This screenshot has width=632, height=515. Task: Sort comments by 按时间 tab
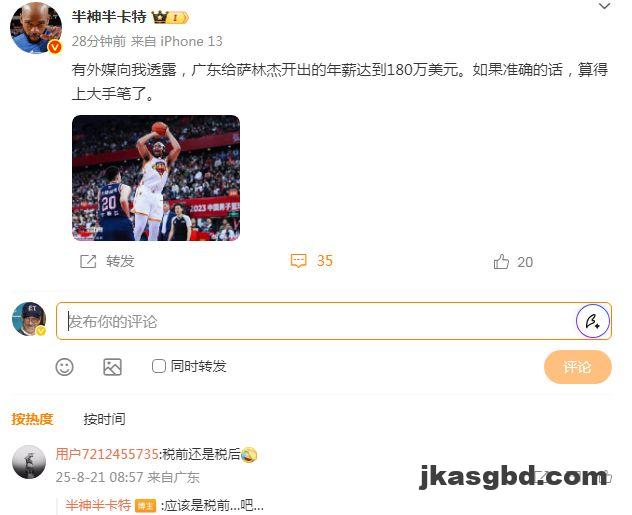pos(104,419)
